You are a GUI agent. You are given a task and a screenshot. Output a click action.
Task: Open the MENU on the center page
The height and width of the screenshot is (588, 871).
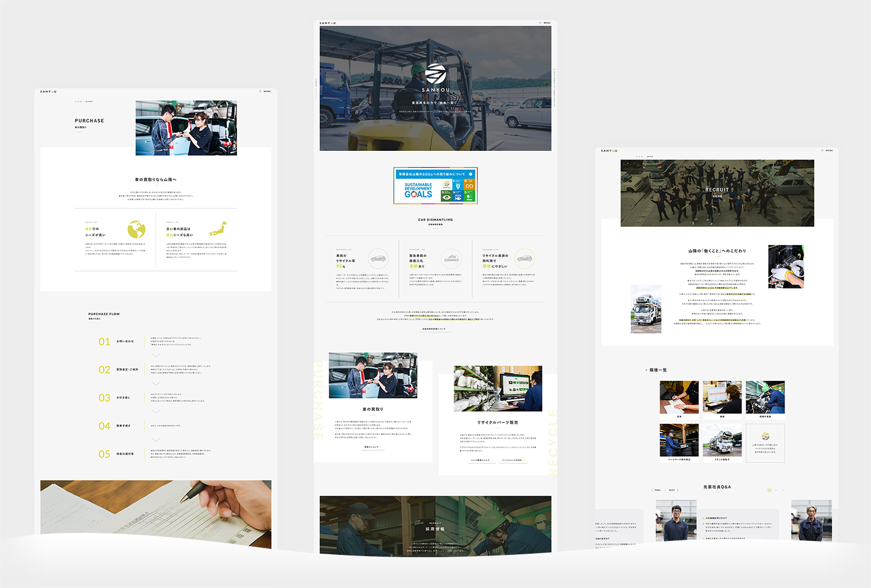click(545, 23)
